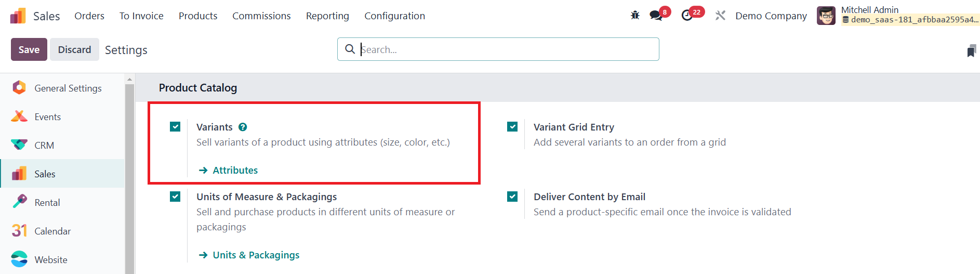Screen dimensions: 980x274
Task: Open the activities clock icon
Action: [687, 16]
